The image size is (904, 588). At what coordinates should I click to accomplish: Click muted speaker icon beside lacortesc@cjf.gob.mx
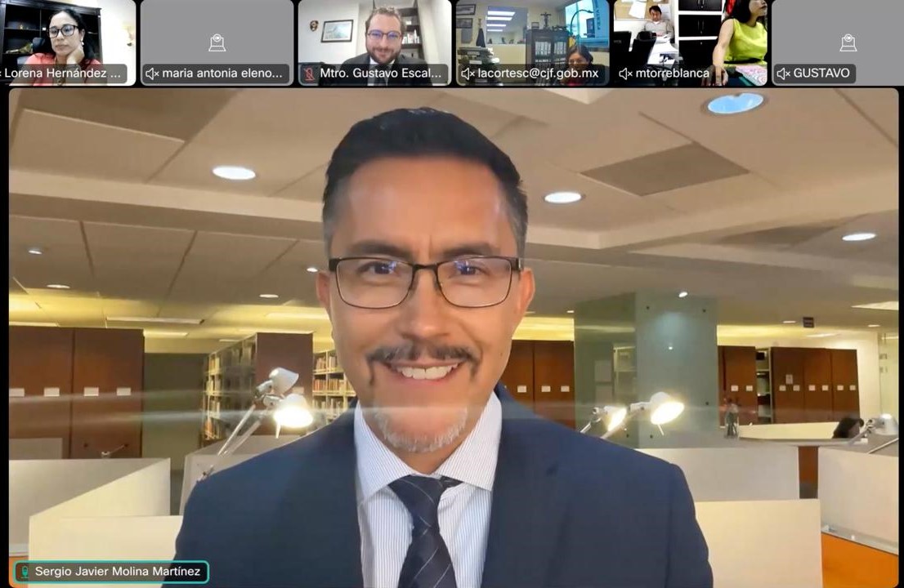[x=468, y=73]
